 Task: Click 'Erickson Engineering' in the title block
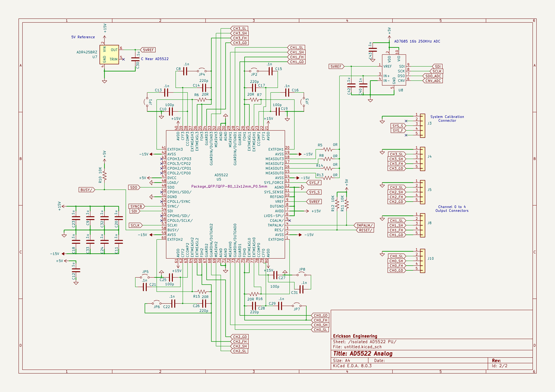click(x=355, y=336)
